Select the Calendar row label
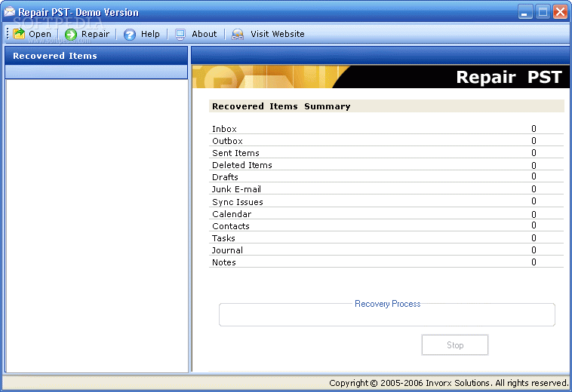 232,214
